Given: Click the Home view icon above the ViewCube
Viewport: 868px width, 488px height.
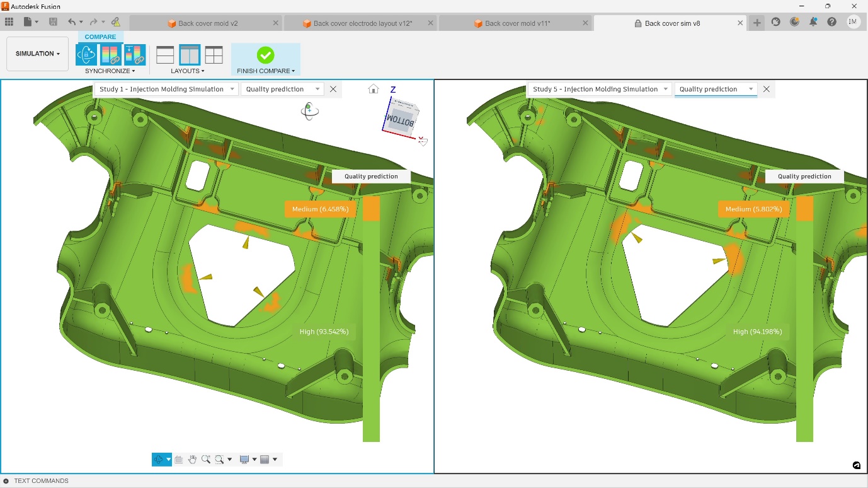Looking at the screenshot, I should click(374, 89).
